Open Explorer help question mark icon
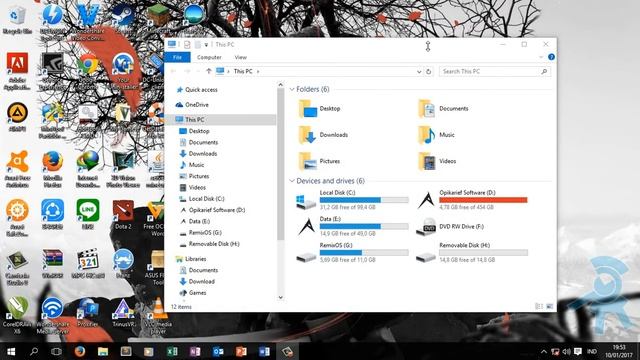The image size is (640, 360). click(551, 57)
